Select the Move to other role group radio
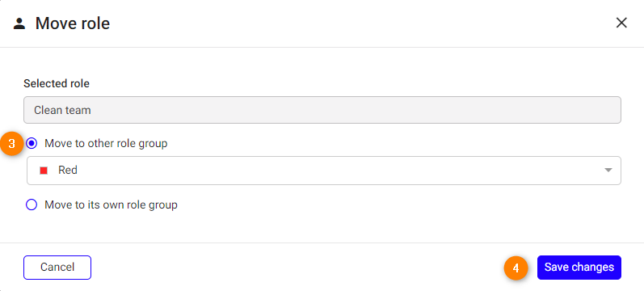 click(32, 143)
